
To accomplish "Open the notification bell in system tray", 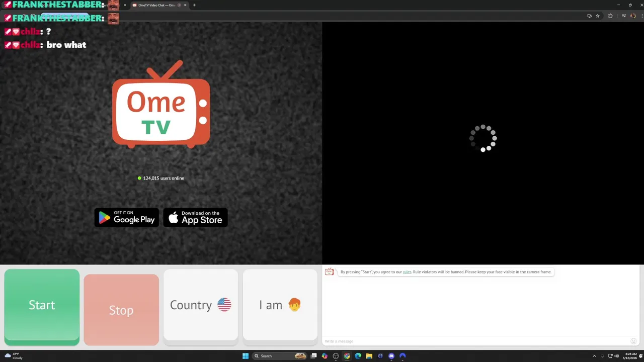I will [640, 356].
